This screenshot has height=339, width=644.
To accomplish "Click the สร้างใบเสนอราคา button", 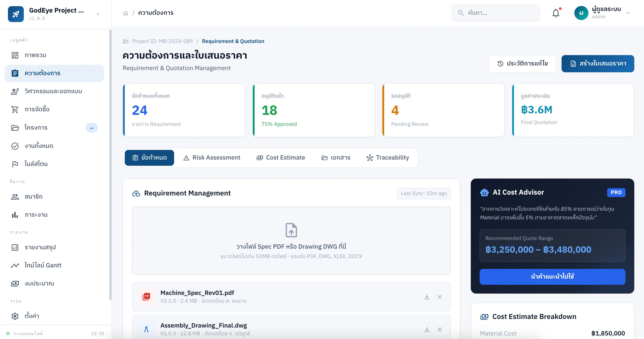I will (x=597, y=63).
